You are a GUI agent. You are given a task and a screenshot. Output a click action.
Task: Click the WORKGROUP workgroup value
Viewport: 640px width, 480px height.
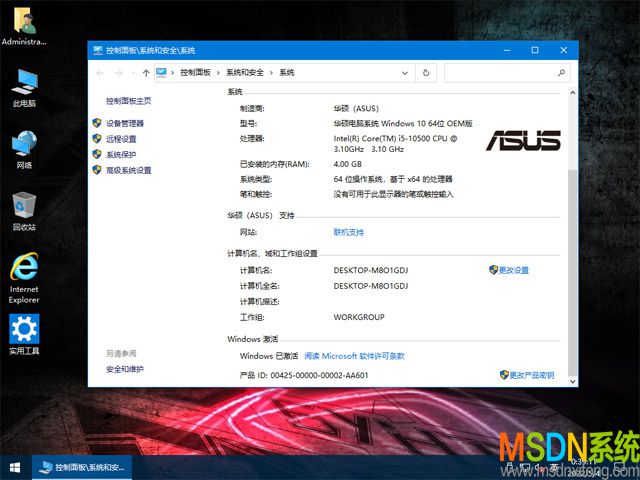pos(359,317)
